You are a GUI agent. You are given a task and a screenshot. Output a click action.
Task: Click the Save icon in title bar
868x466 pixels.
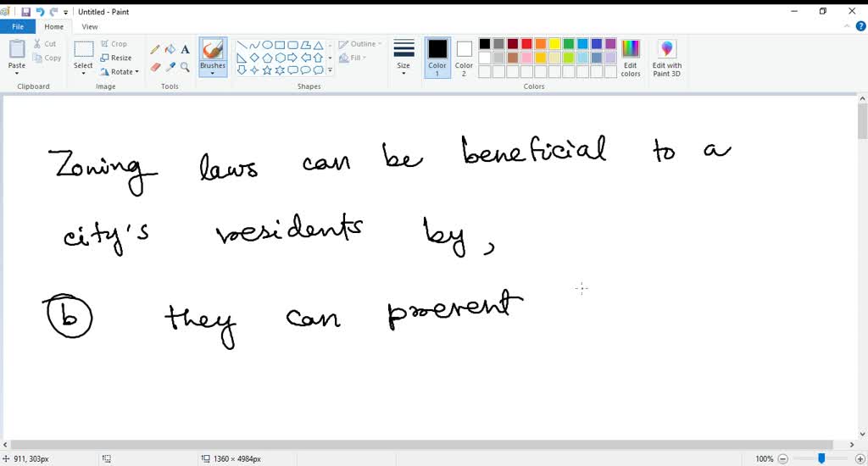pyautogui.click(x=25, y=12)
